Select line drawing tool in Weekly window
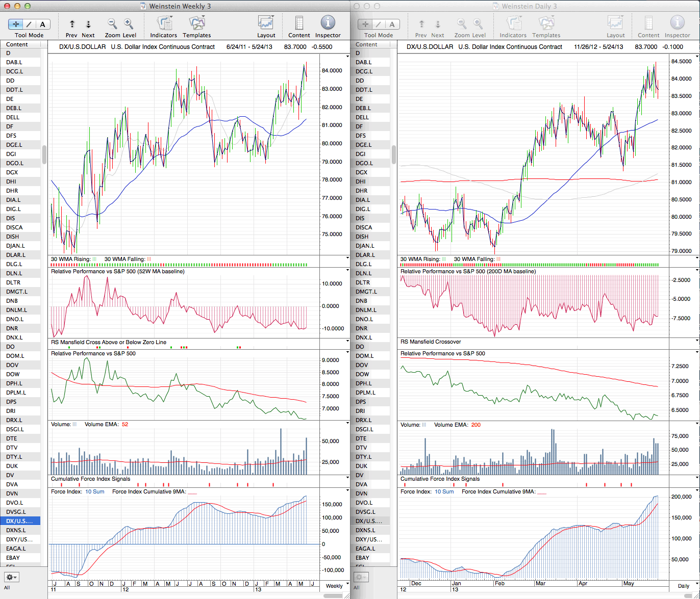Viewport: 700px width, 599px height. [x=30, y=24]
